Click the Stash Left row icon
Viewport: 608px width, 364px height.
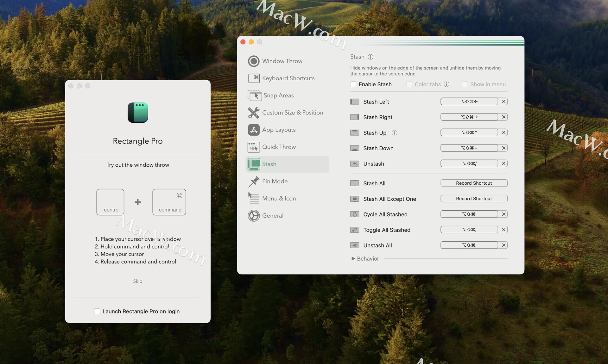pos(355,102)
